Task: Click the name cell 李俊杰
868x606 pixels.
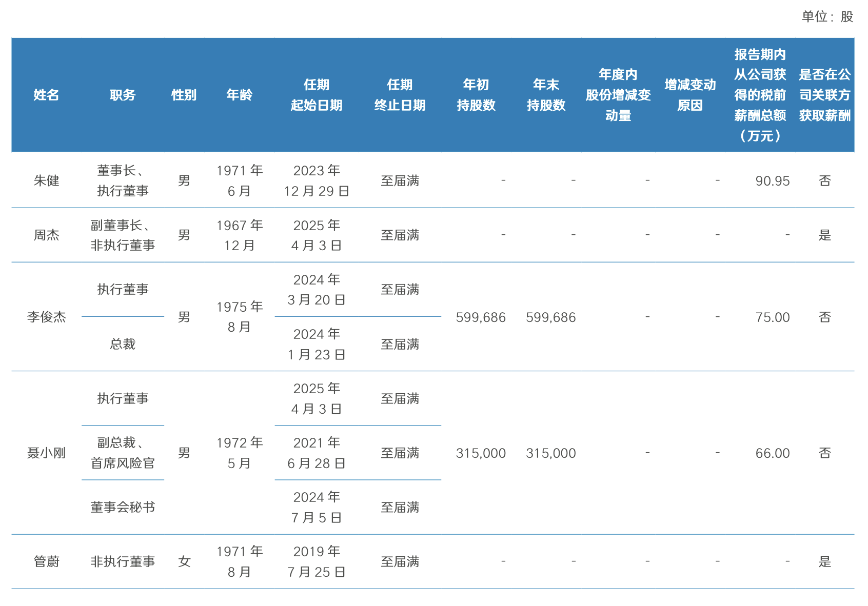Action: tap(46, 317)
